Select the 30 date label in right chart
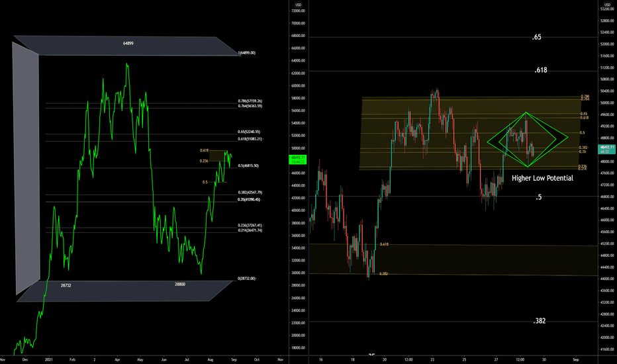Viewport: 617px width, 364px height. 544,359
